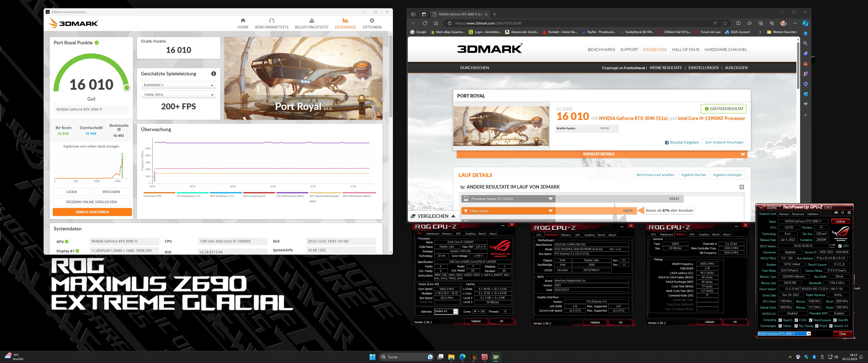
Task: Go to the Edge browser home page
Action: [436, 23]
